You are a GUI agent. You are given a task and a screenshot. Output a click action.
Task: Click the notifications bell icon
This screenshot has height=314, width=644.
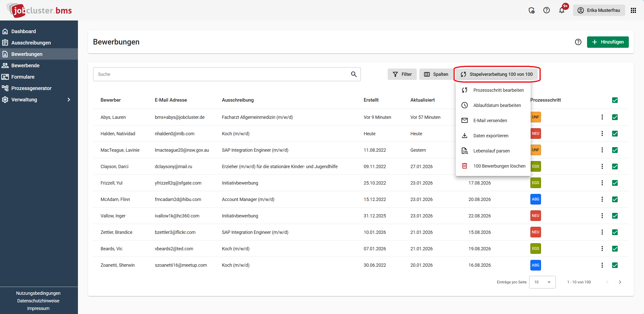562,10
